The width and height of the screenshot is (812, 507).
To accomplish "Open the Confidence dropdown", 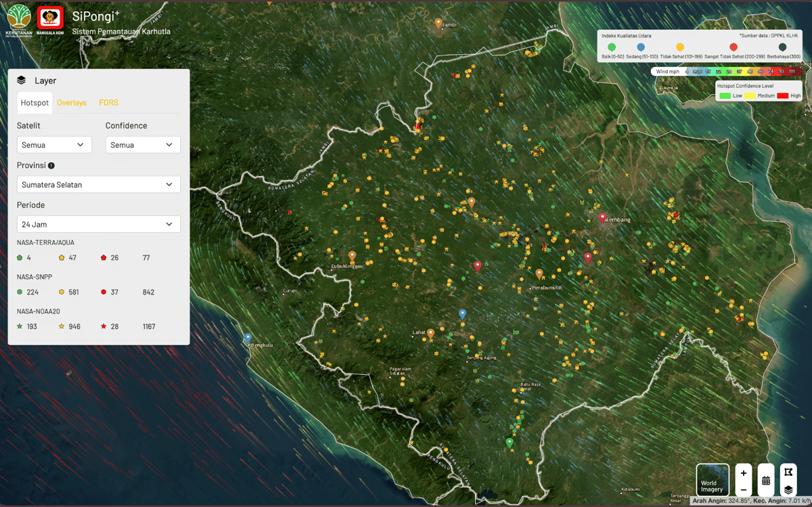I will [x=143, y=145].
